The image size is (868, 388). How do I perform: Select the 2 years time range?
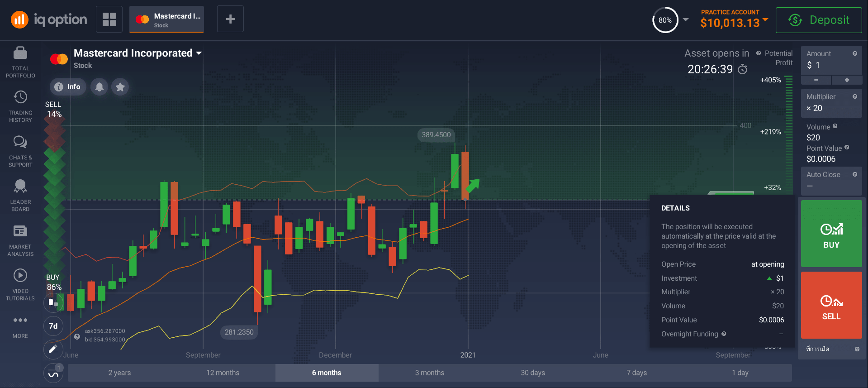119,373
